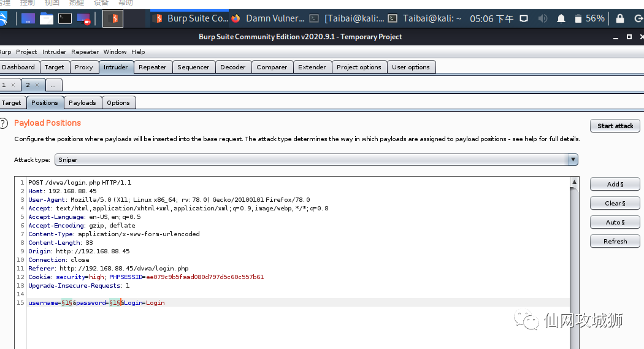Screen dimensions: 644x349
Task: Select the Burp Suite launcher icon in the panel
Action: tap(112, 19)
